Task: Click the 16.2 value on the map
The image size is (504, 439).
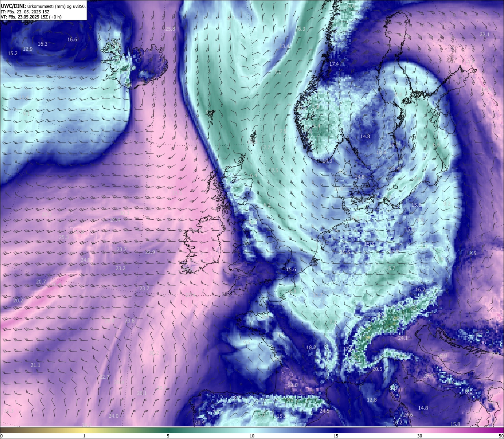Action: pyautogui.click(x=420, y=289)
